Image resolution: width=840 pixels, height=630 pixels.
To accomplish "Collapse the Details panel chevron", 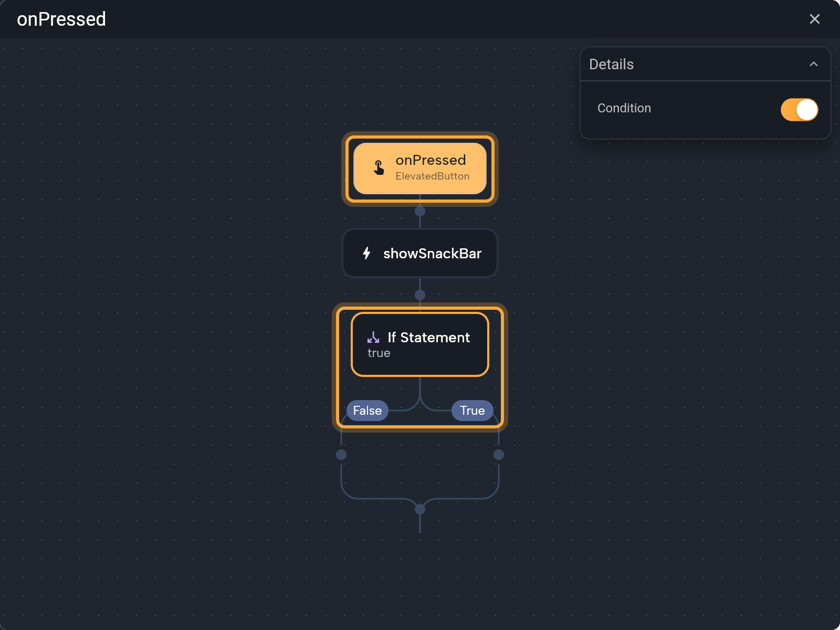I will [813, 64].
